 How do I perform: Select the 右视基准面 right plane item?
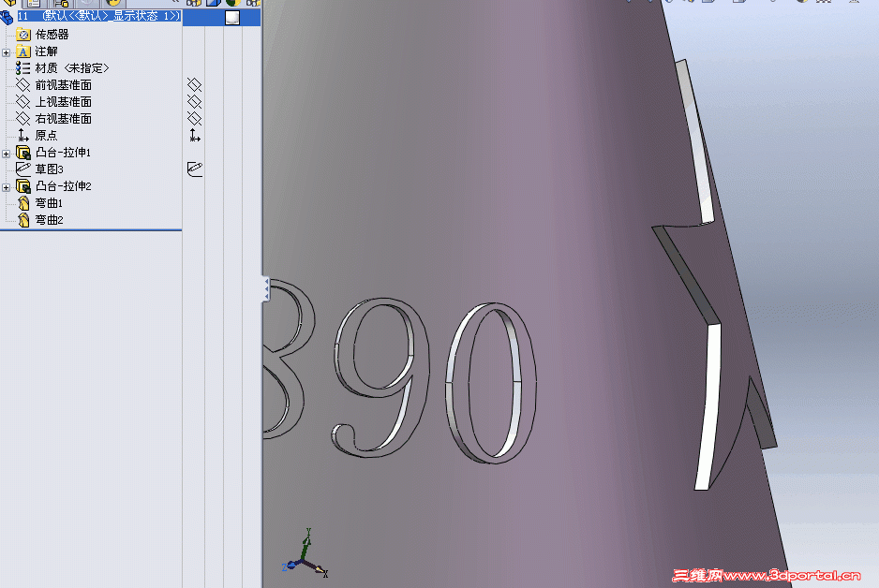[23, 119]
